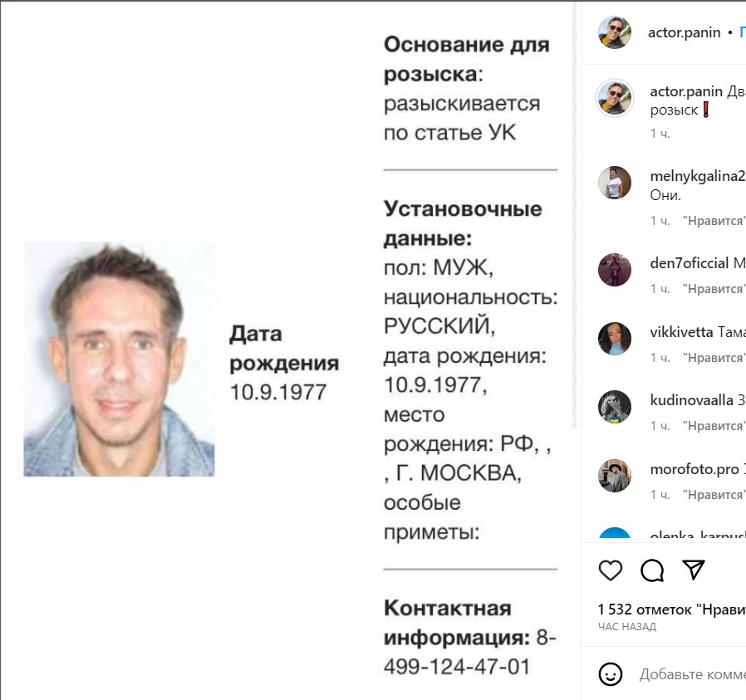Open actor.panin profile avatar in post header
This screenshot has width=746, height=700.
(x=615, y=32)
